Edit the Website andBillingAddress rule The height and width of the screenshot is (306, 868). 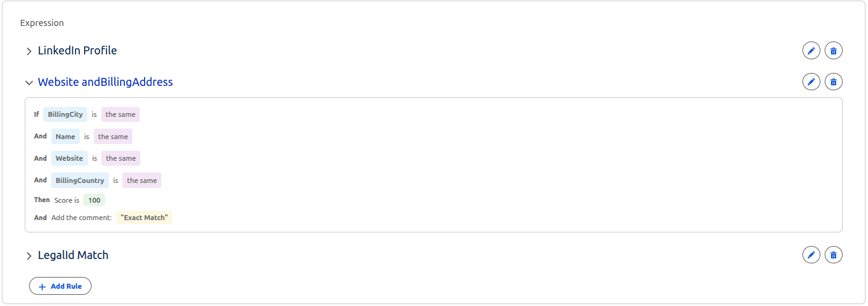[811, 82]
